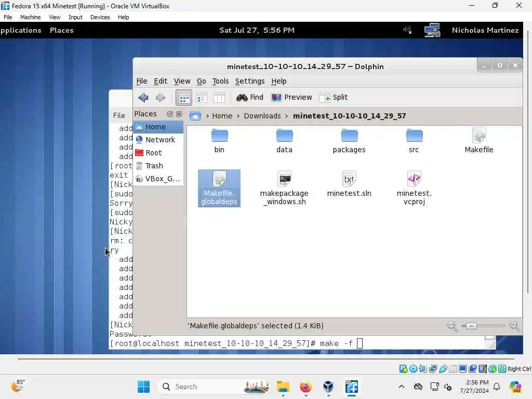Switch Dolphin to Columns view mode
This screenshot has height=399, width=532.
point(219,98)
